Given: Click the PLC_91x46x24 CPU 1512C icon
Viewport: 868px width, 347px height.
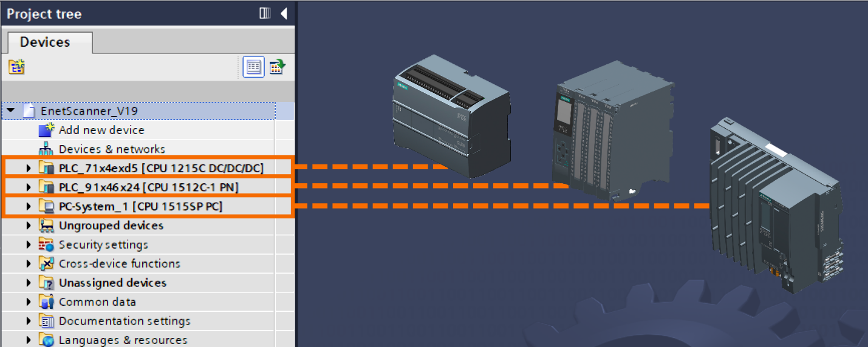Looking at the screenshot, I should coord(46,187).
